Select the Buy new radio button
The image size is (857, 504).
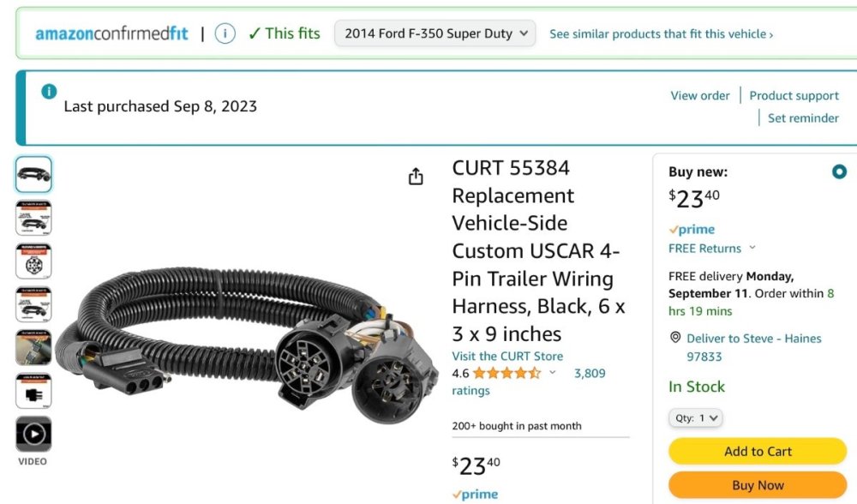coord(839,171)
